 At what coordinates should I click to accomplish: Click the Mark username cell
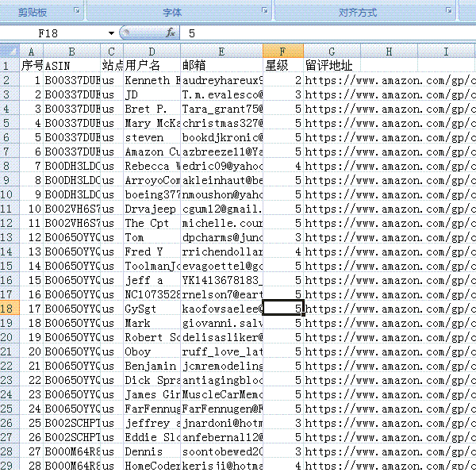152,323
